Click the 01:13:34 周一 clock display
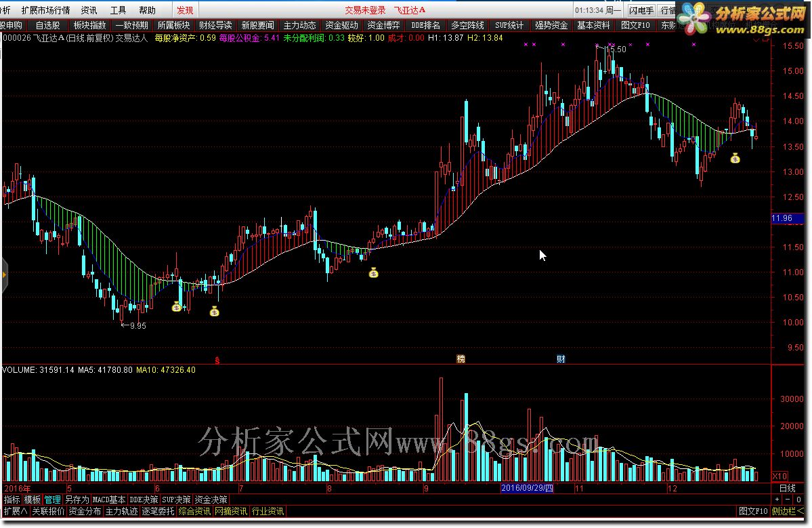 click(x=597, y=10)
